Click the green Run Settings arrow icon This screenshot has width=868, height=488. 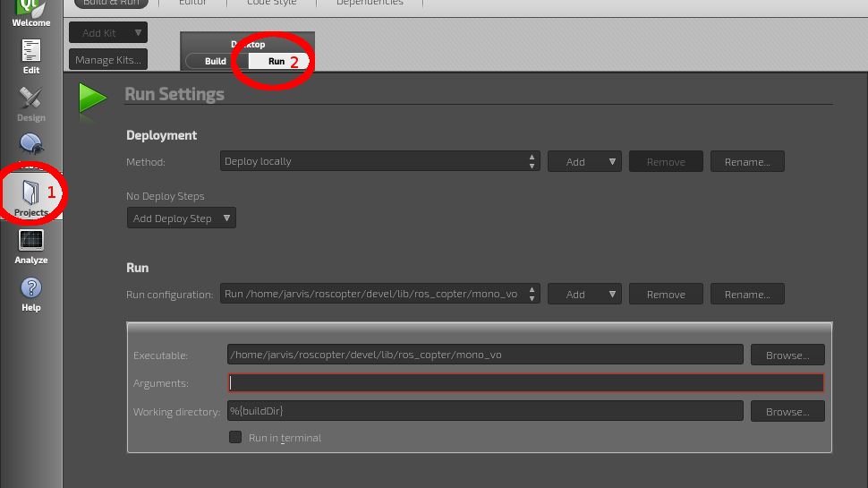pos(91,97)
